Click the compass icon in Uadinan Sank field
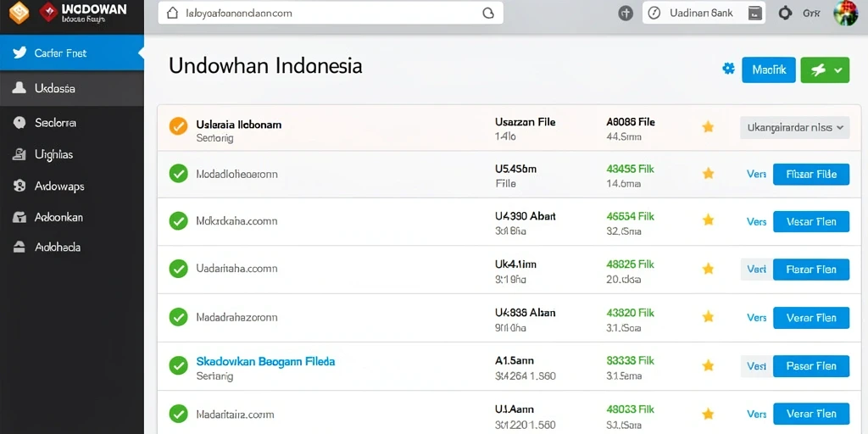Viewport: 868px width, 434px height. (x=654, y=13)
